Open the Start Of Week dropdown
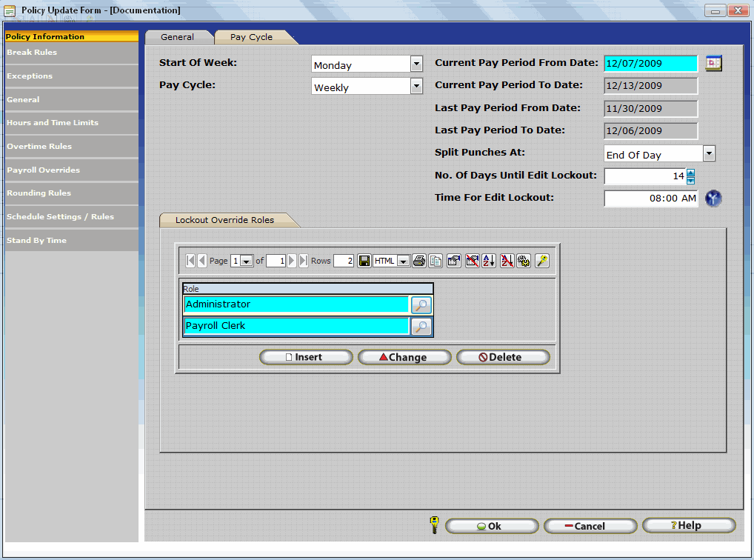This screenshot has height=560, width=754. click(416, 64)
